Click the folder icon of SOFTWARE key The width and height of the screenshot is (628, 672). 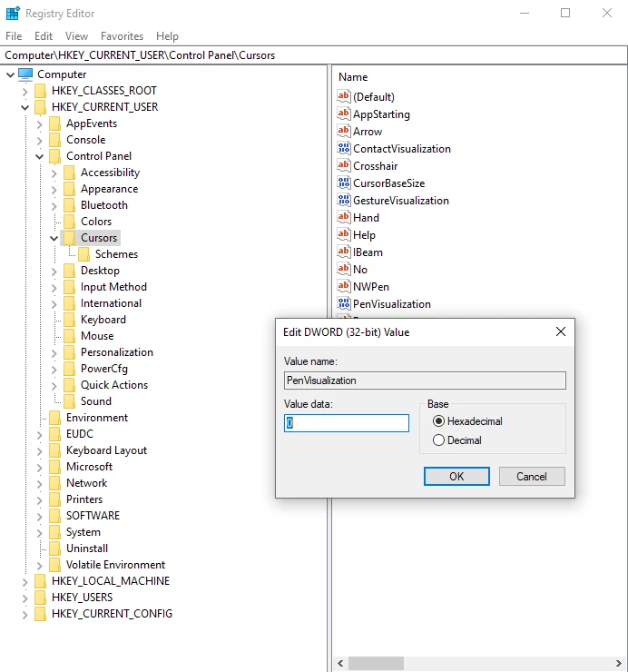(54, 516)
